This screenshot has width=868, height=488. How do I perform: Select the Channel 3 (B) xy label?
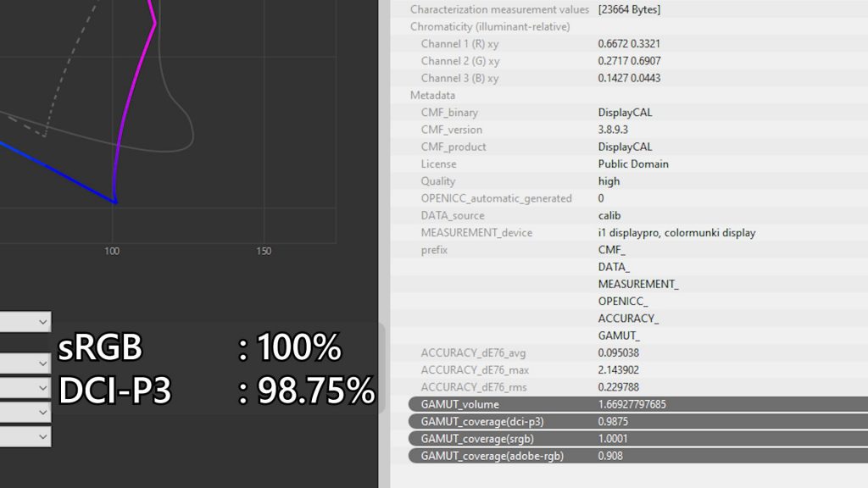coord(459,78)
